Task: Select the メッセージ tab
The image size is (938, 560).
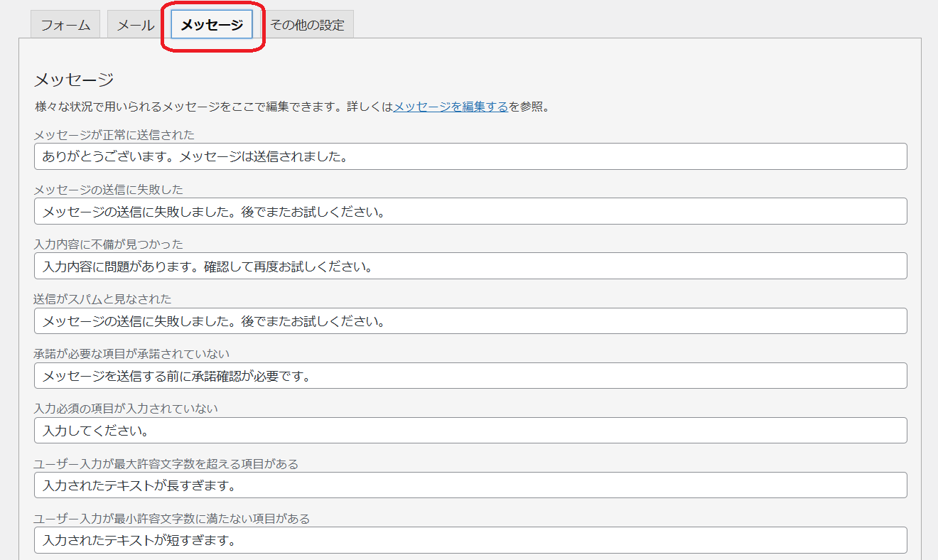Action: [212, 25]
